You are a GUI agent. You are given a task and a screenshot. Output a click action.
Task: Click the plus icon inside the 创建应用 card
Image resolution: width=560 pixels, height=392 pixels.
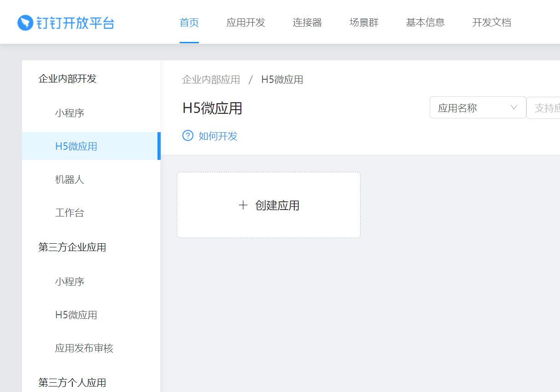tap(243, 205)
